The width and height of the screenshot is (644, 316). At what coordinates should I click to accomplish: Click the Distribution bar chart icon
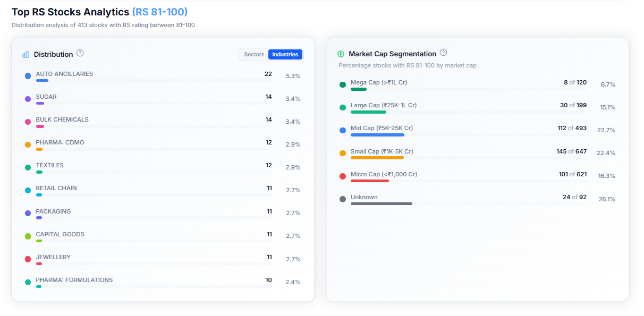click(26, 54)
